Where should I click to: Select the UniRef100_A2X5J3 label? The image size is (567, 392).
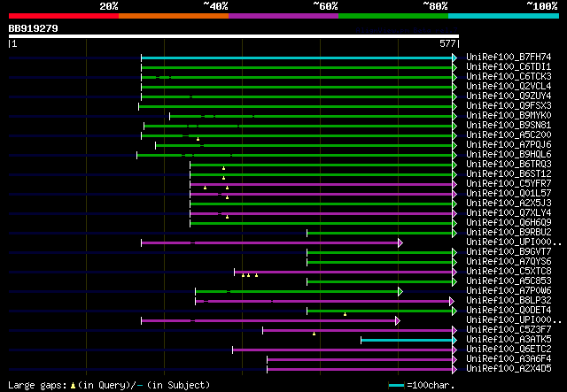[x=509, y=203]
